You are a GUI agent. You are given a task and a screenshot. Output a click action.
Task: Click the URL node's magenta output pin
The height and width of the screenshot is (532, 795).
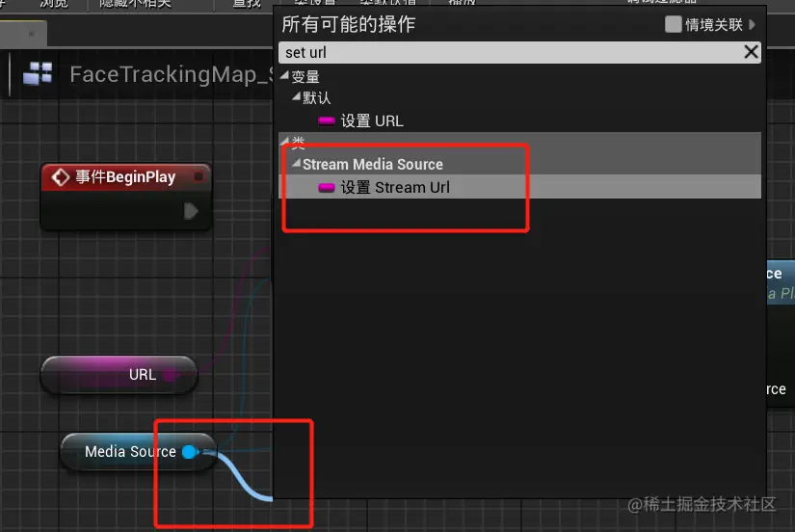pos(170,375)
